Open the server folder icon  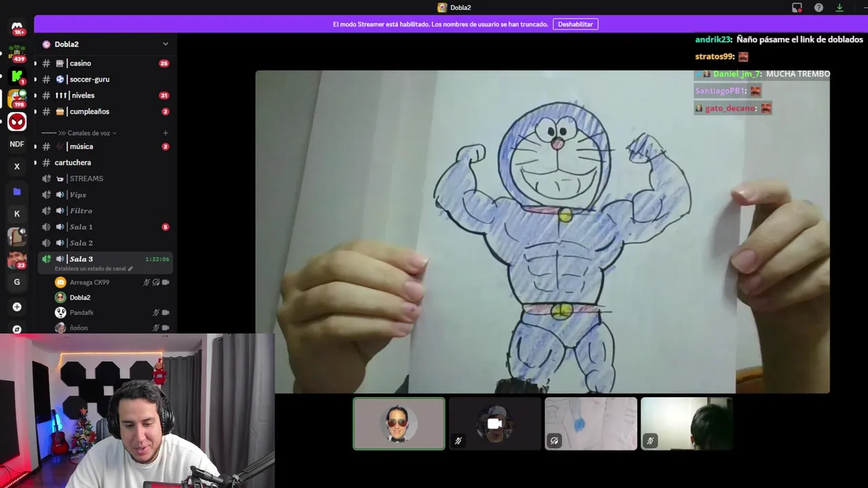17,192
